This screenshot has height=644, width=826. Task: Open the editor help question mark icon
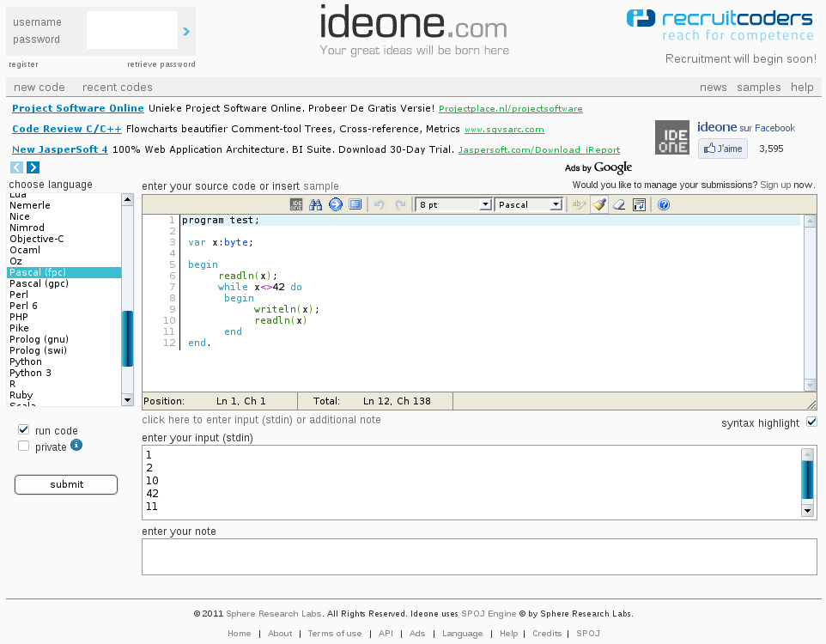tap(663, 204)
